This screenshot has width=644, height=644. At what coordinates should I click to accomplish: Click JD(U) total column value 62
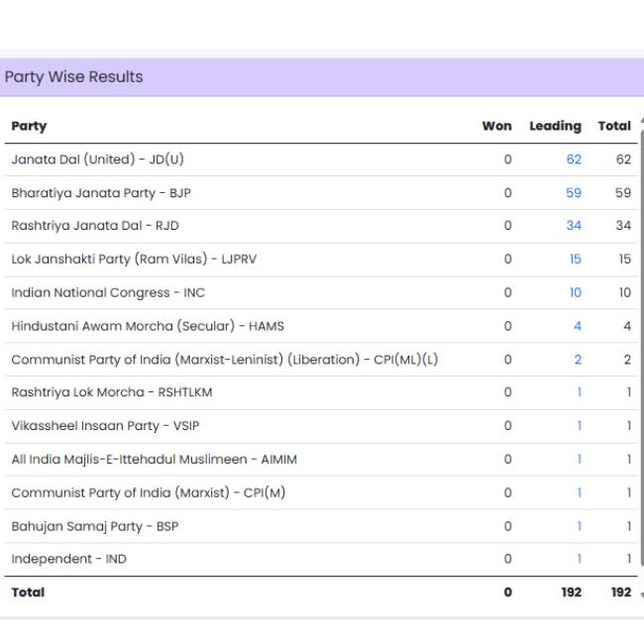(623, 160)
